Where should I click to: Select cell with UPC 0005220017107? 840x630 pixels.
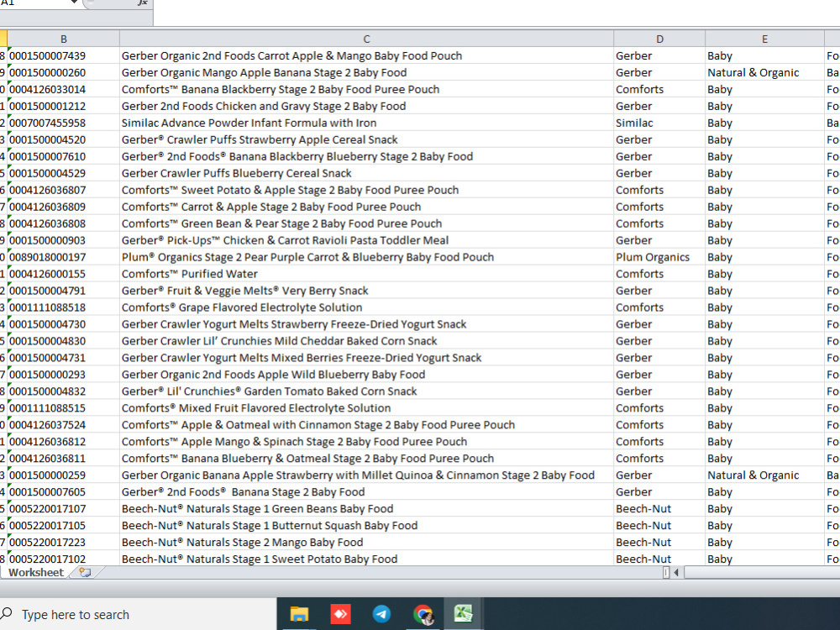click(x=63, y=508)
